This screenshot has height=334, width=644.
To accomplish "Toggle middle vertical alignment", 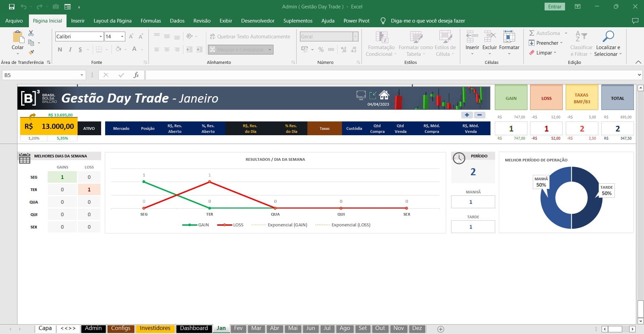I will (x=167, y=36).
